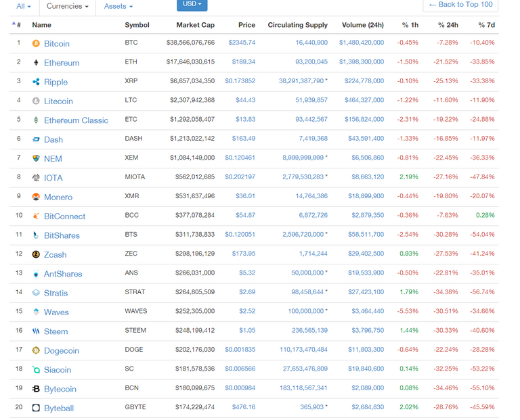Open the Currencies dropdown
The image size is (520, 420).
point(67,6)
